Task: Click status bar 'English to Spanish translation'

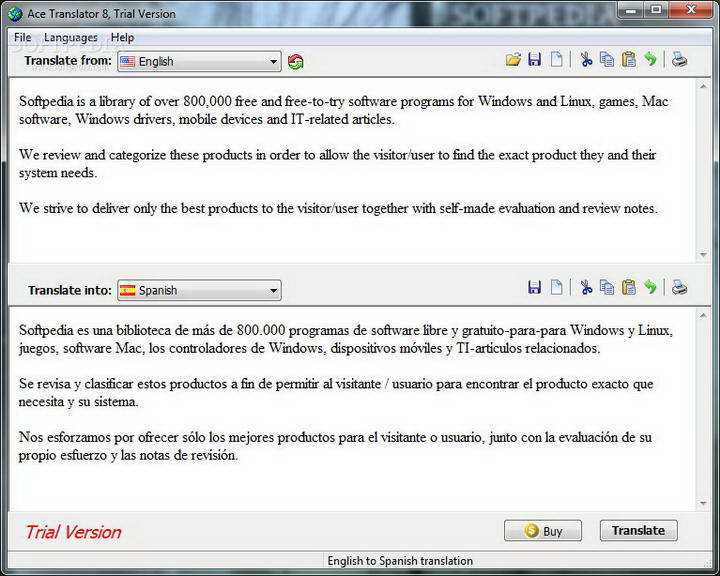Action: [x=400, y=561]
